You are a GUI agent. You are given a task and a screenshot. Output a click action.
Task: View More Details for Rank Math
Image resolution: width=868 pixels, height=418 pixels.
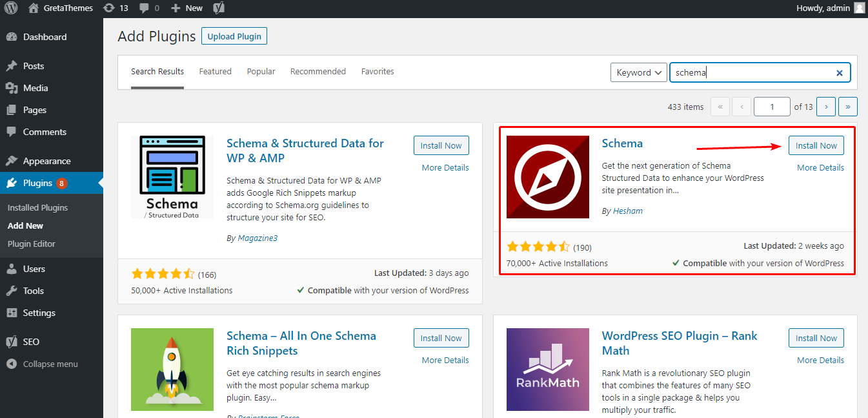pos(820,360)
